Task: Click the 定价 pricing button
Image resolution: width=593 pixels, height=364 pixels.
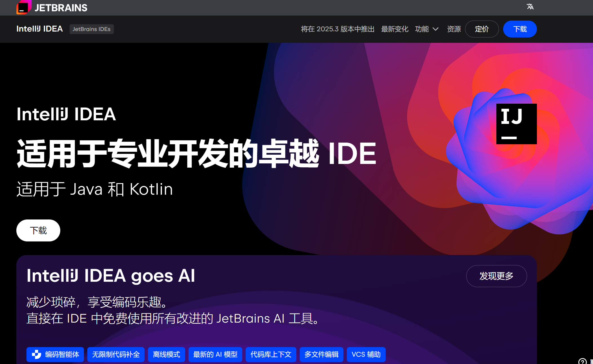Action: 482,29
